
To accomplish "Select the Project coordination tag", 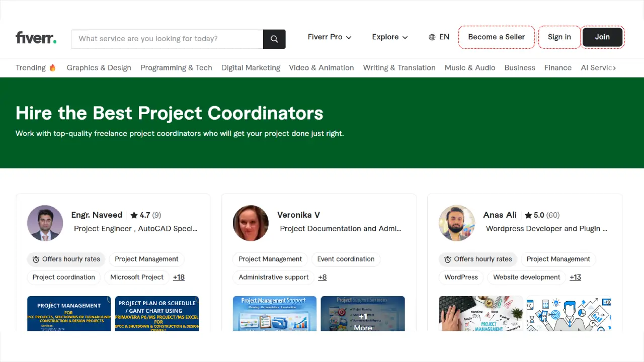I will point(64,278).
